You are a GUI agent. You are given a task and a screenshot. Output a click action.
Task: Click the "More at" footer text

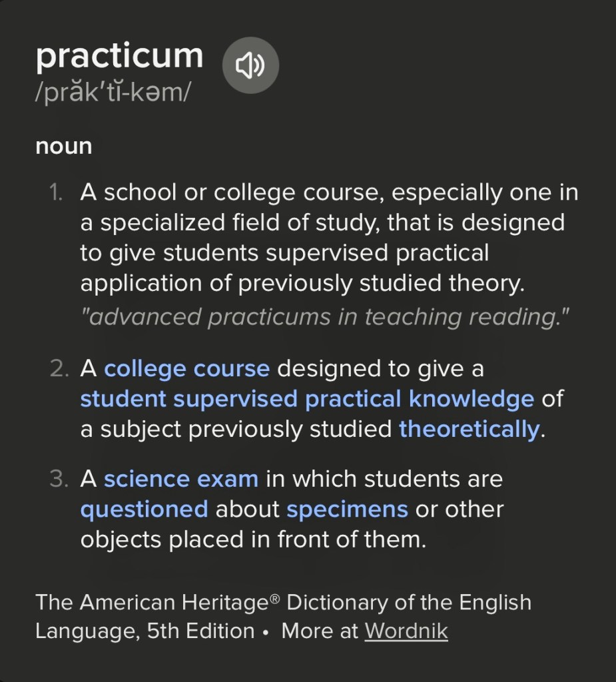point(320,631)
